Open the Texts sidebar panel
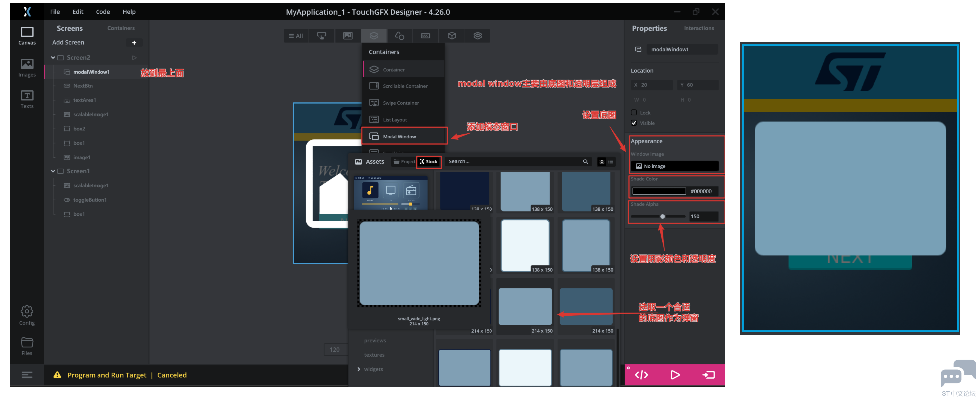 point(27,99)
